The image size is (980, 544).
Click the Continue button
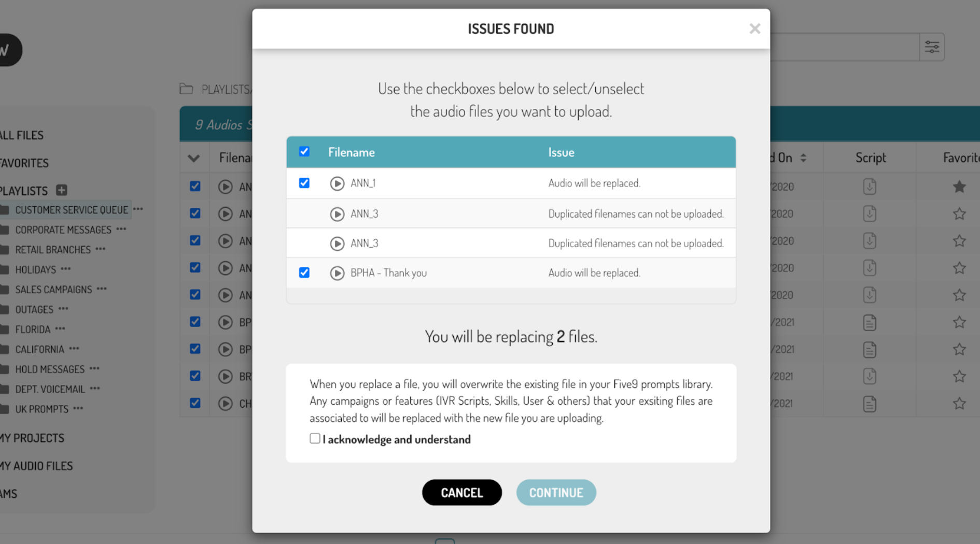click(556, 492)
